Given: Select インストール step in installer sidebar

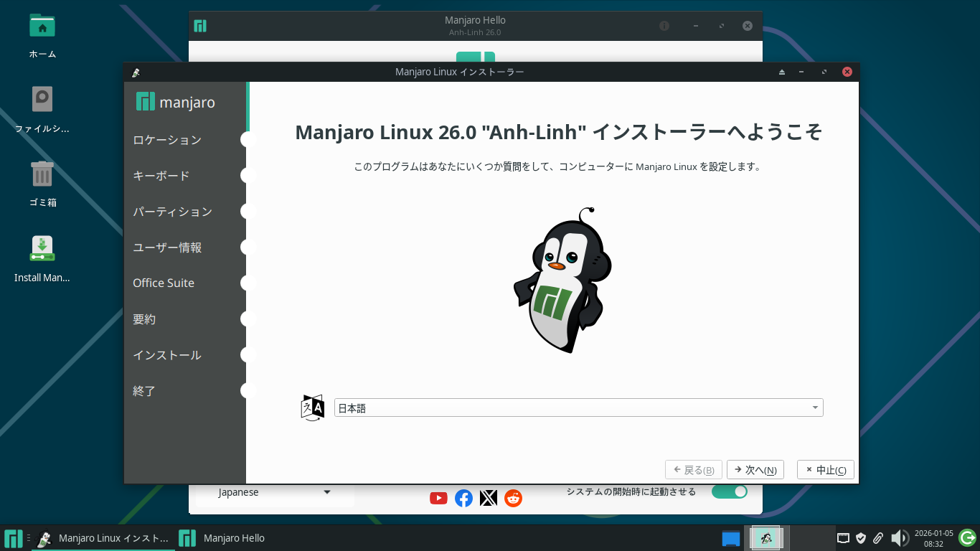Looking at the screenshot, I should (167, 355).
